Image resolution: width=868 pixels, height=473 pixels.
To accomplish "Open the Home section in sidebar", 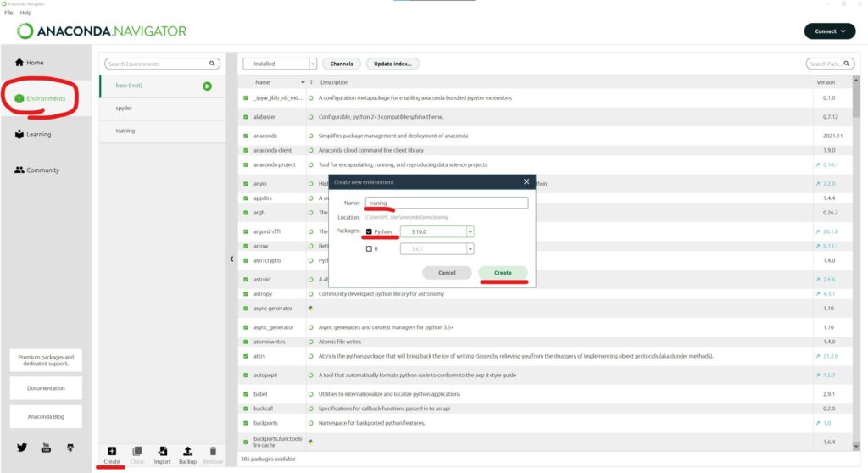I will point(30,63).
